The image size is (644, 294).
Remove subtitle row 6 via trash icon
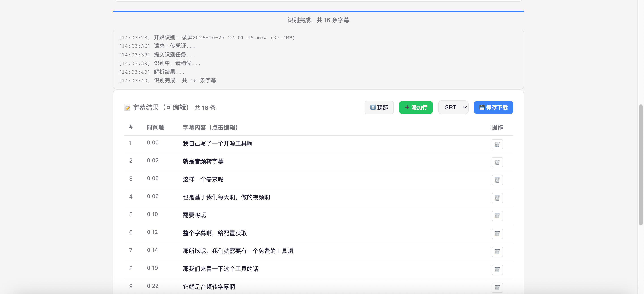(x=497, y=234)
